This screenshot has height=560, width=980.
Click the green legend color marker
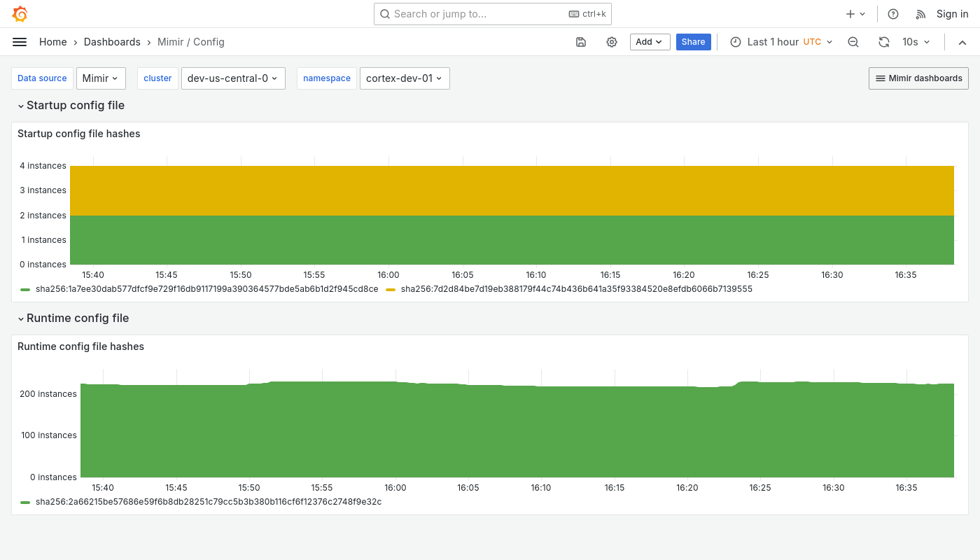[25, 289]
